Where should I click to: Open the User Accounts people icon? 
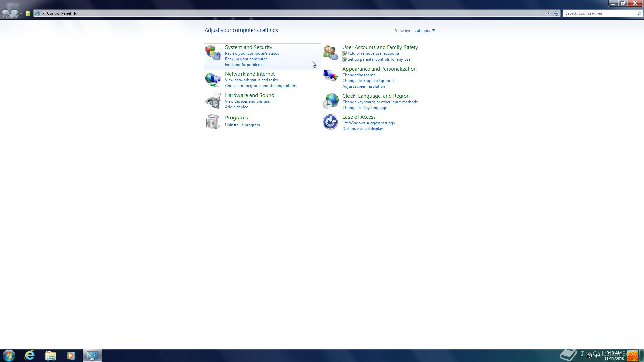(330, 53)
